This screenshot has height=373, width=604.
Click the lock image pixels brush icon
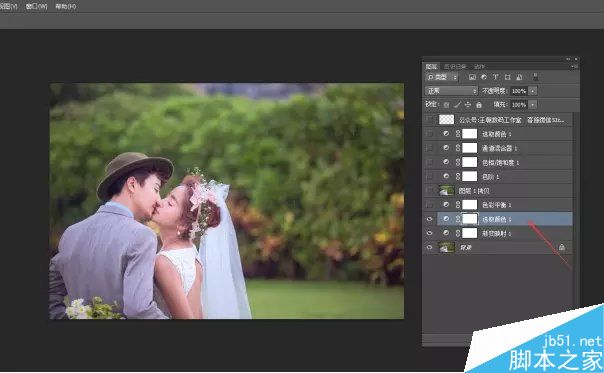[x=457, y=105]
